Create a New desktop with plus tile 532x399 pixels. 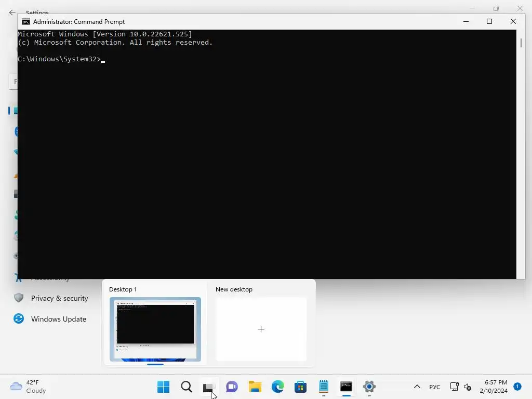(x=261, y=329)
